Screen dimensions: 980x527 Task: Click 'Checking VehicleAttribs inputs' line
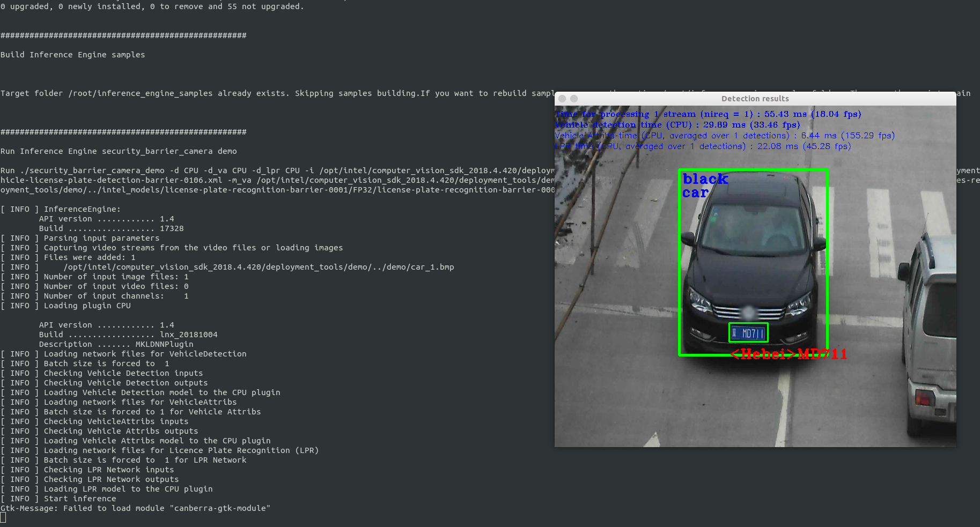click(94, 421)
